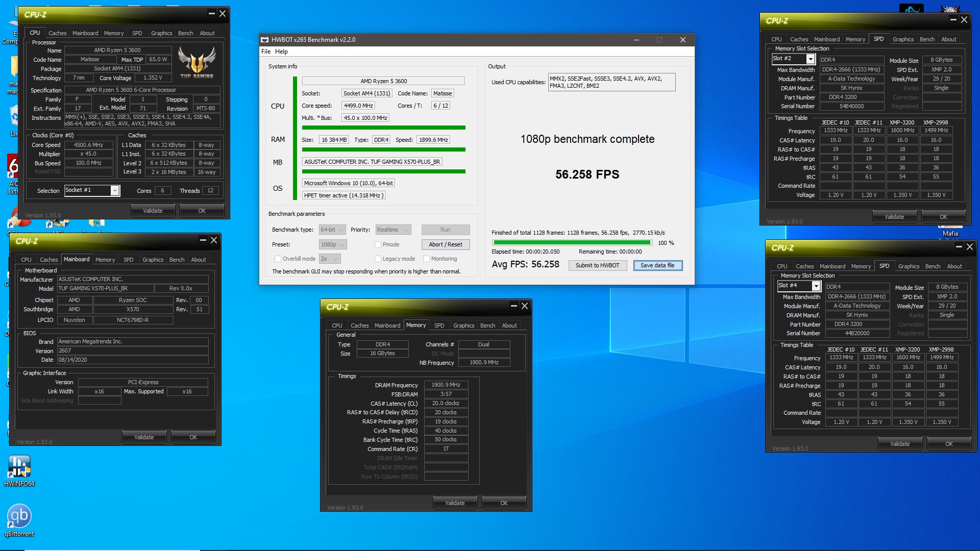Click the Run button in HWBOT
Image resolution: width=980 pixels, height=551 pixels.
click(x=446, y=230)
